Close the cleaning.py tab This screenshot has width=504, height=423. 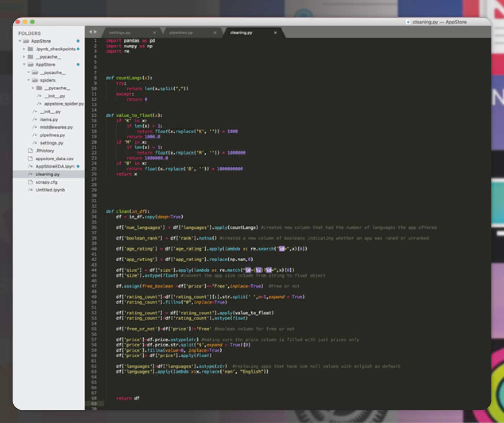(275, 33)
